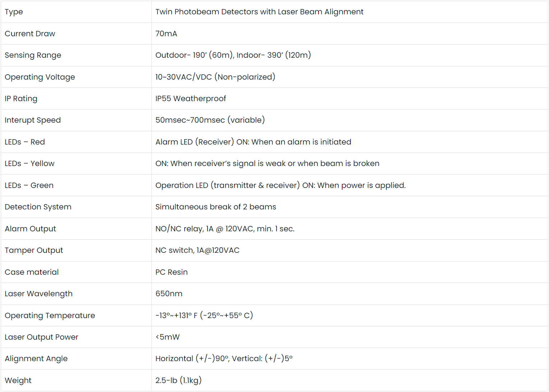549x392 pixels.
Task: Click the "Interupt Speed" label
Action: [x=33, y=120]
